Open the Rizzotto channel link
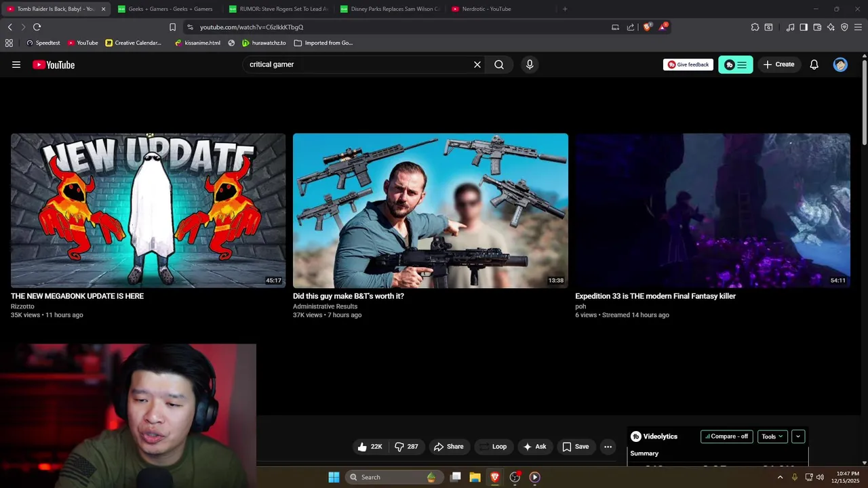This screenshot has height=488, width=868. pyautogui.click(x=22, y=306)
